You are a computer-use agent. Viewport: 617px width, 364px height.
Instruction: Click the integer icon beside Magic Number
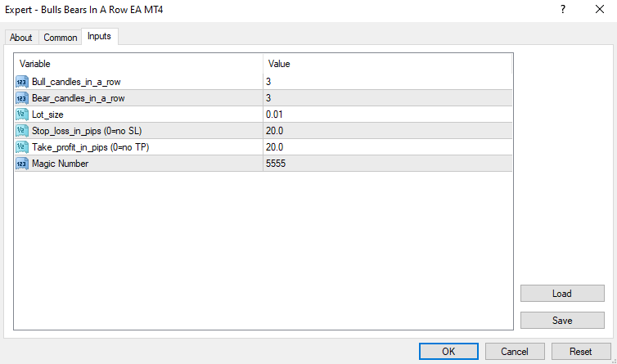21,164
